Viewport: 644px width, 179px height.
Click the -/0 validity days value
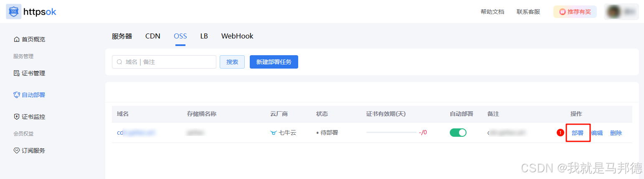[423, 133]
